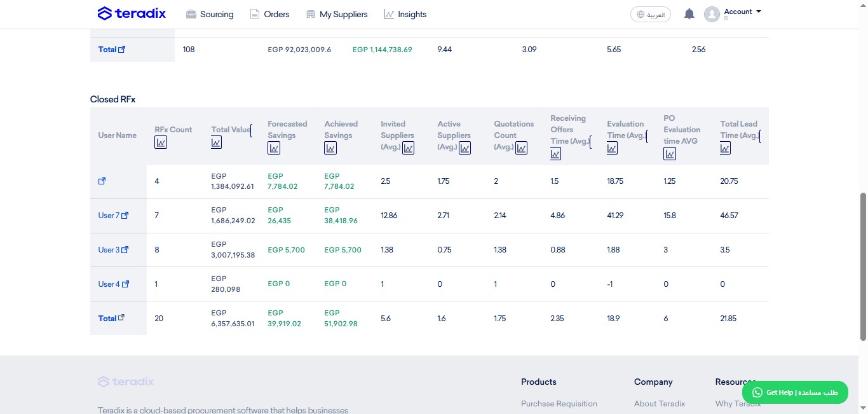Open the Orders menu
Screen dimensions: 868x414
pos(269,14)
